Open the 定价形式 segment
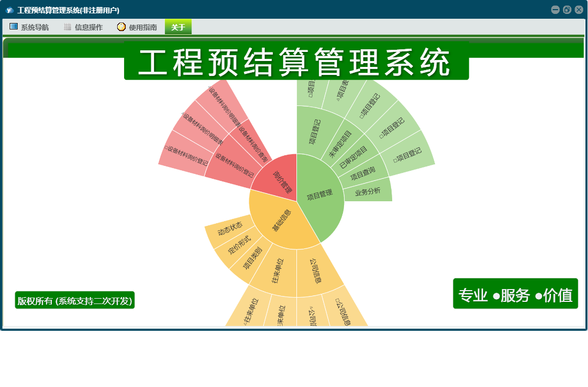Image resolution: width=588 pixels, height=387 pixels. [240, 245]
